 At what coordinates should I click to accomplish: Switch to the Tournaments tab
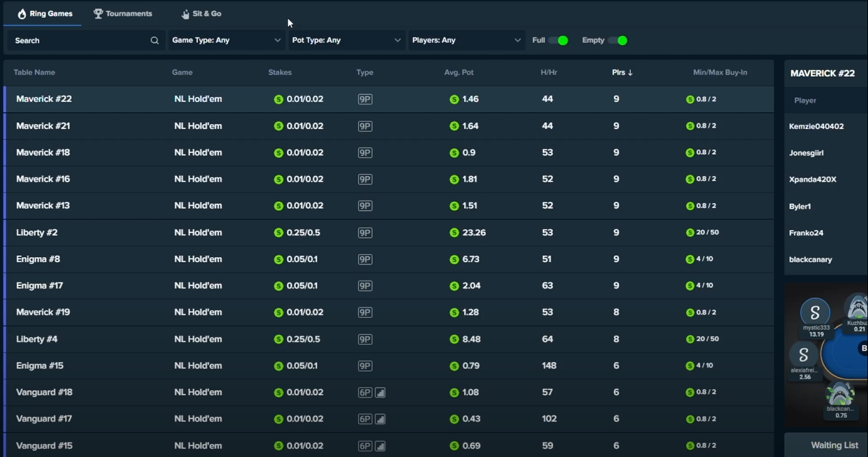point(123,14)
